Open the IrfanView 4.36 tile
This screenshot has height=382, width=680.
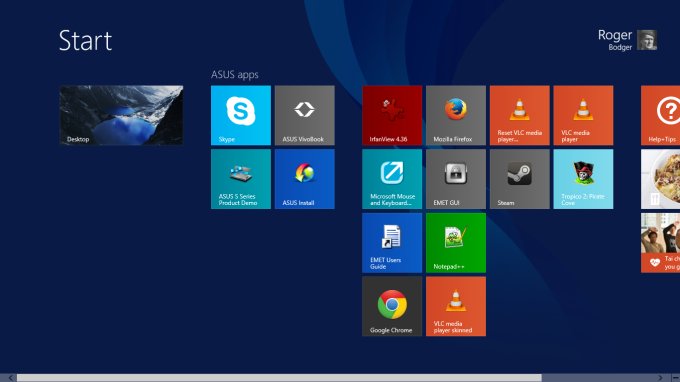point(392,115)
